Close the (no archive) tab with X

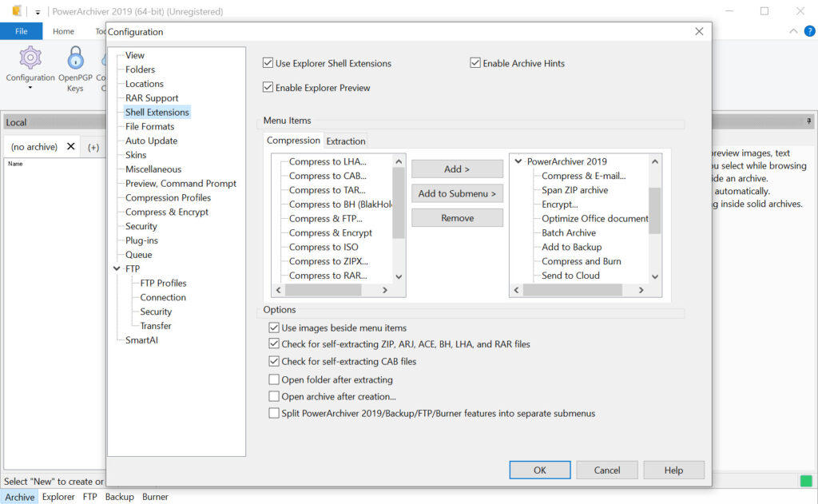(71, 146)
